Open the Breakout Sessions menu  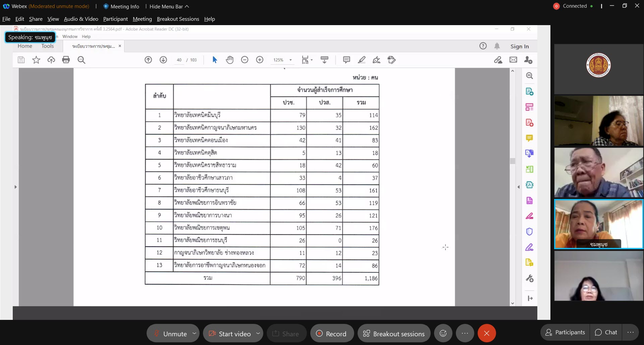(x=178, y=19)
